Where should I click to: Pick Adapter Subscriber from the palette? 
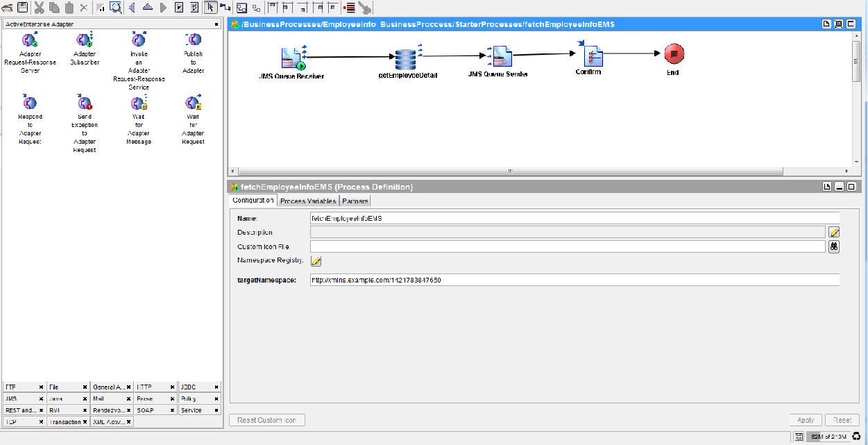(x=85, y=41)
